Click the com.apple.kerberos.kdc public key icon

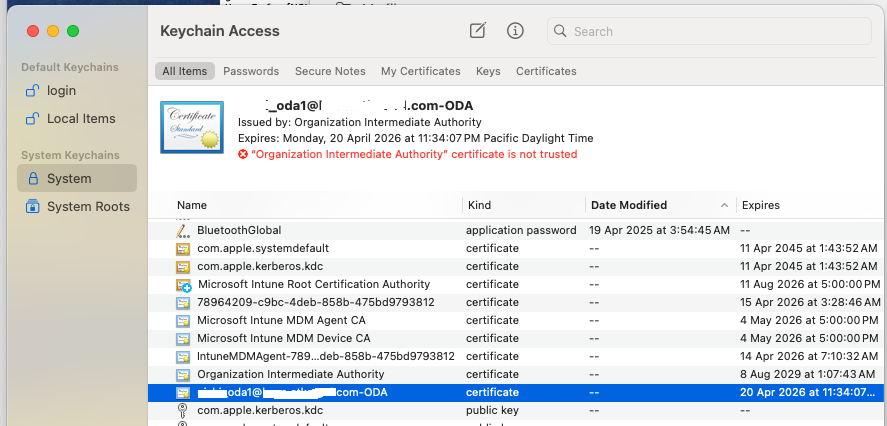[182, 411]
